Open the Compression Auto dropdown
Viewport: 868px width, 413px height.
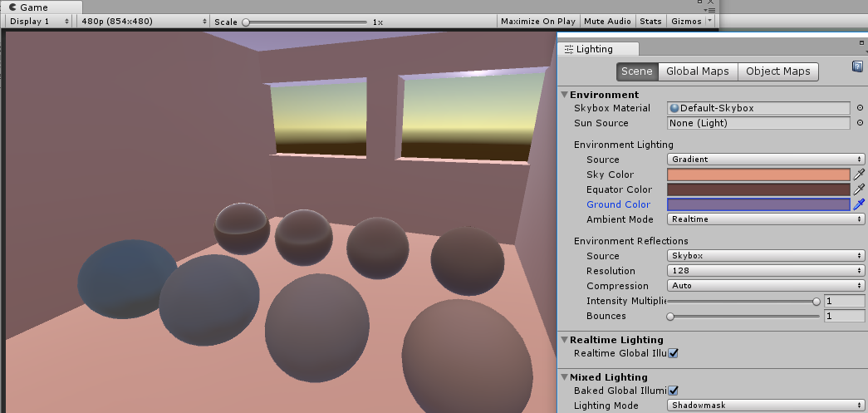pos(766,286)
